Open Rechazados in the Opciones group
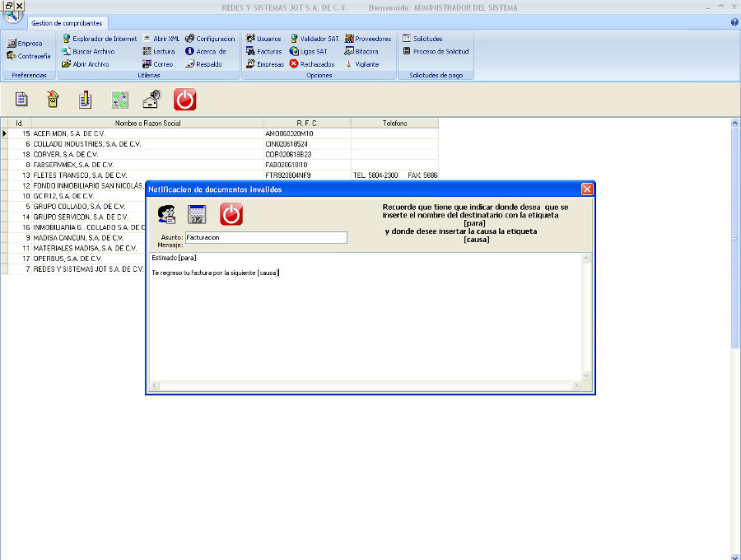The height and width of the screenshot is (560, 741). tap(311, 64)
